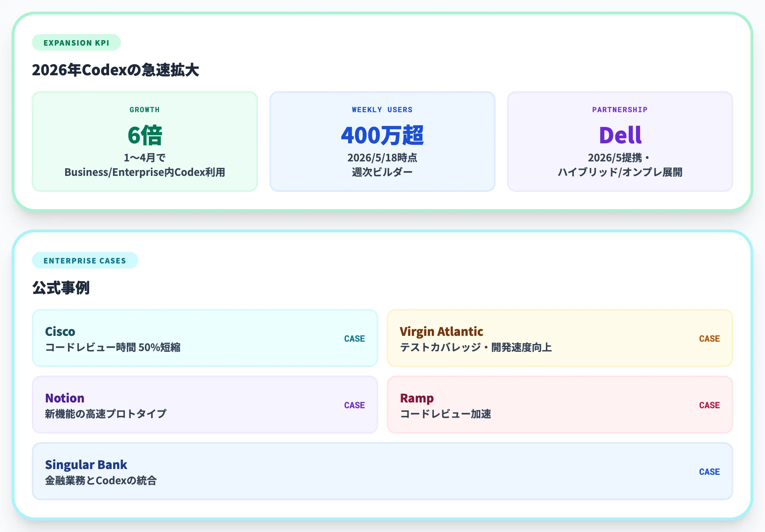Select the heading 2026年Codexの急速拡大
765x532 pixels.
tap(116, 70)
